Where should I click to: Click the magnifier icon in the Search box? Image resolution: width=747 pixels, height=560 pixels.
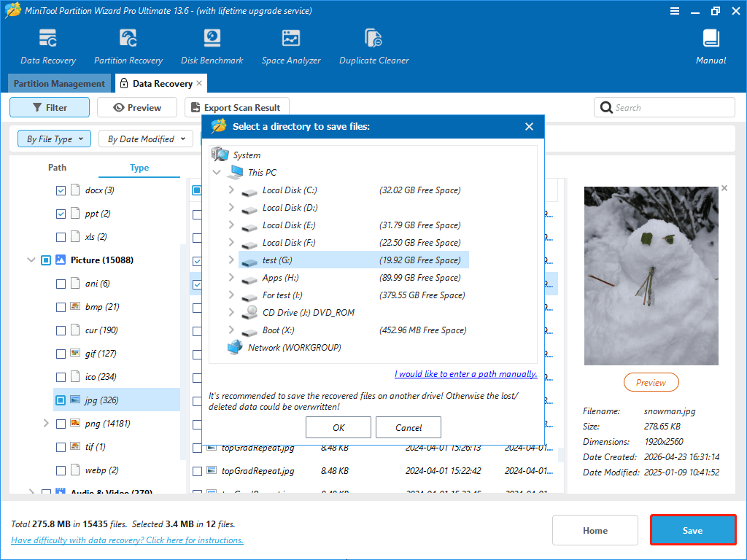606,108
